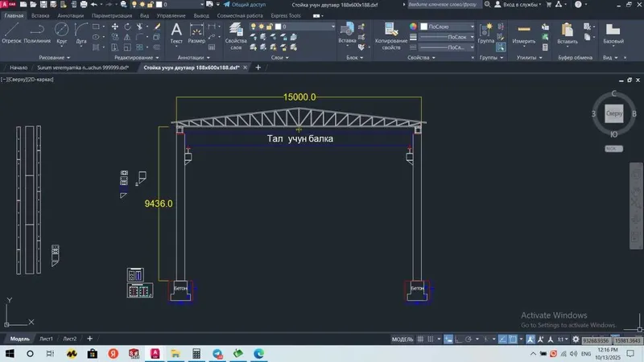
Task: Click the Измерить measure tool
Action: coord(524,34)
